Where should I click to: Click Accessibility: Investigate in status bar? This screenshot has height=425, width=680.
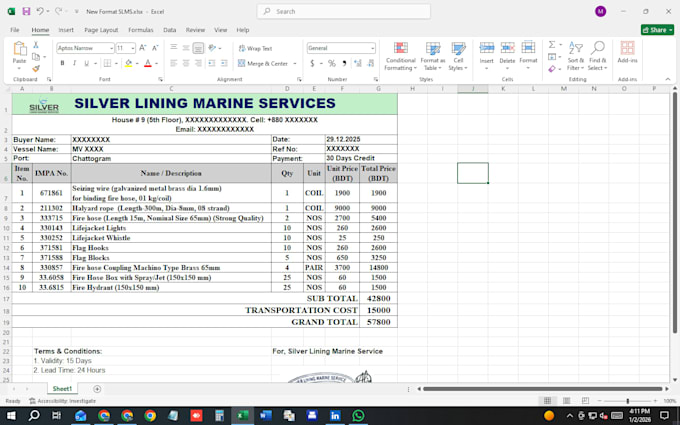(x=62, y=401)
